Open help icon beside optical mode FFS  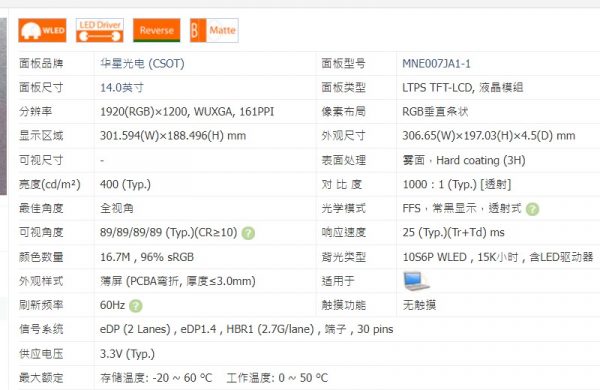point(532,209)
